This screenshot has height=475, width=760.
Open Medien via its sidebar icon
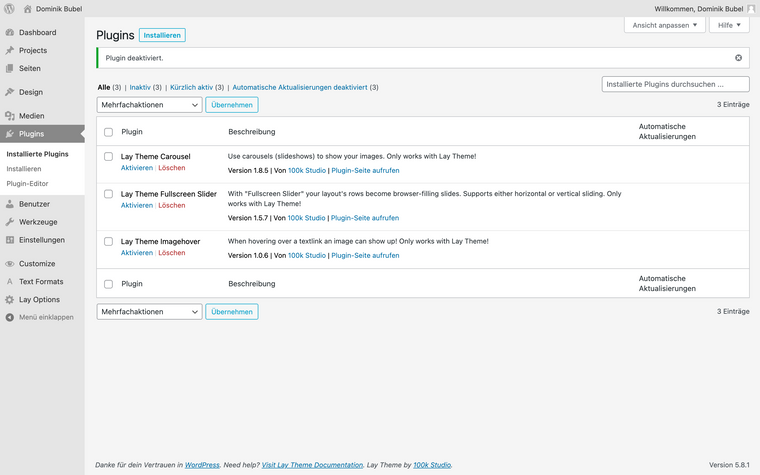(10, 116)
